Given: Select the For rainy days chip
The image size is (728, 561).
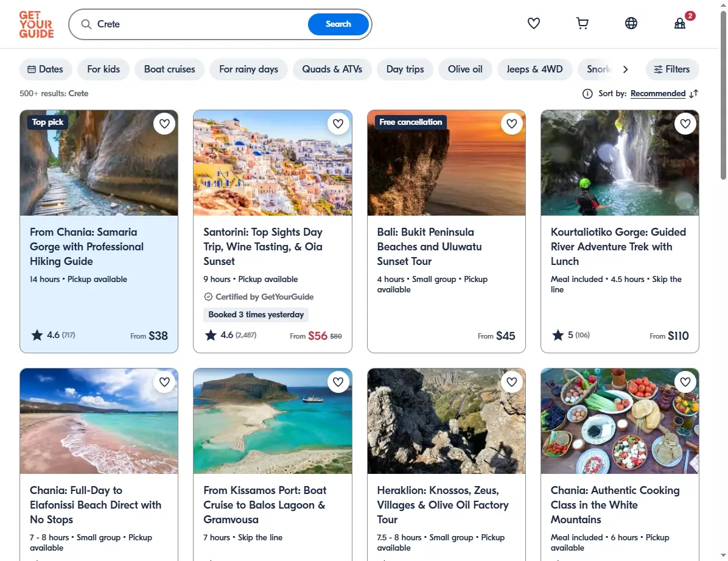Looking at the screenshot, I should tap(248, 69).
